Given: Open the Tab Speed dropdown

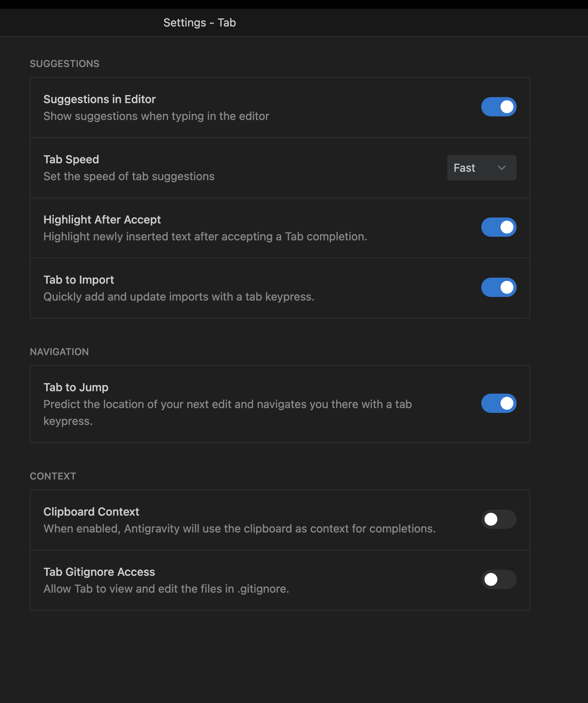Looking at the screenshot, I should point(481,168).
